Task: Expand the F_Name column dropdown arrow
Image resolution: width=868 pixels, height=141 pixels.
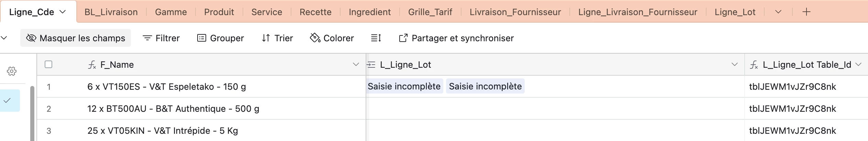Action: [x=356, y=64]
